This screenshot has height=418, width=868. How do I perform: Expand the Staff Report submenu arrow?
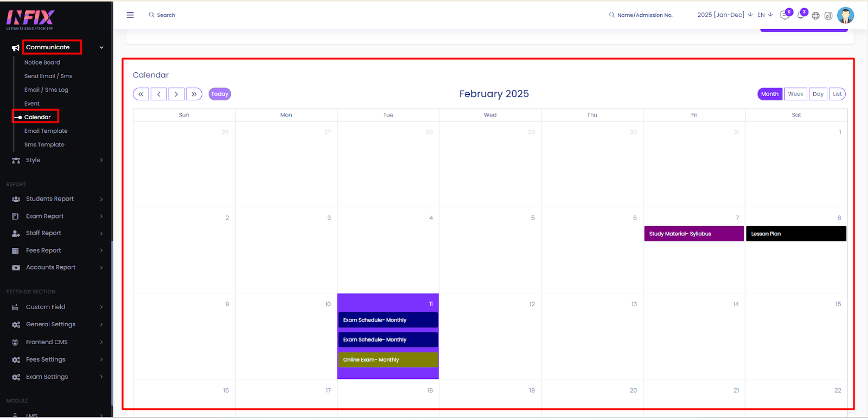coord(101,234)
